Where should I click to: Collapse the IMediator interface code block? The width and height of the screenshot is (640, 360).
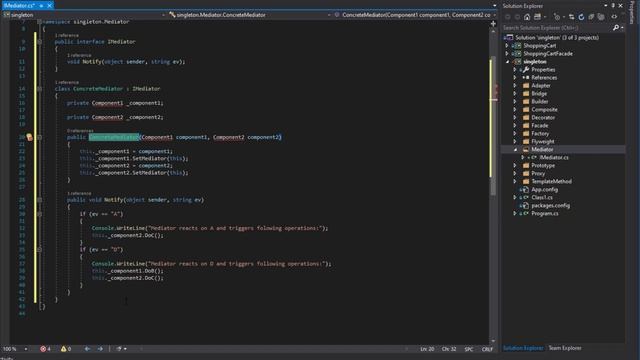pos(39,42)
